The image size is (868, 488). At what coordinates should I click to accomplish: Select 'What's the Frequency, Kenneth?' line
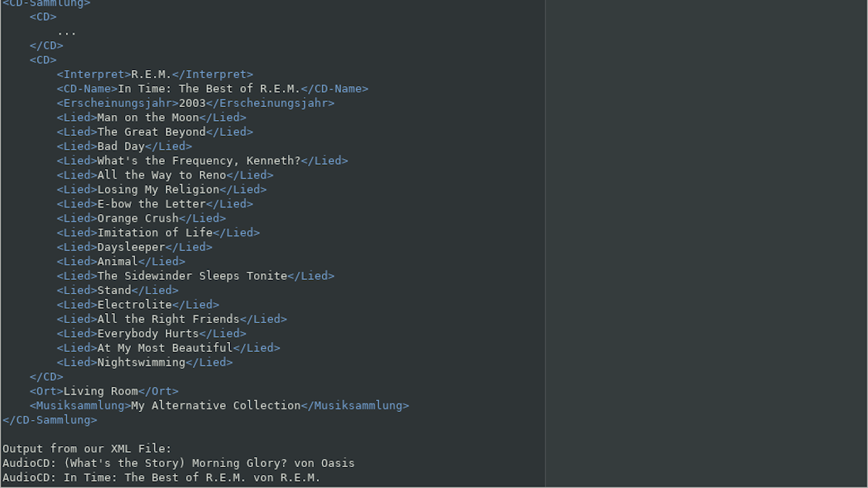tap(203, 161)
